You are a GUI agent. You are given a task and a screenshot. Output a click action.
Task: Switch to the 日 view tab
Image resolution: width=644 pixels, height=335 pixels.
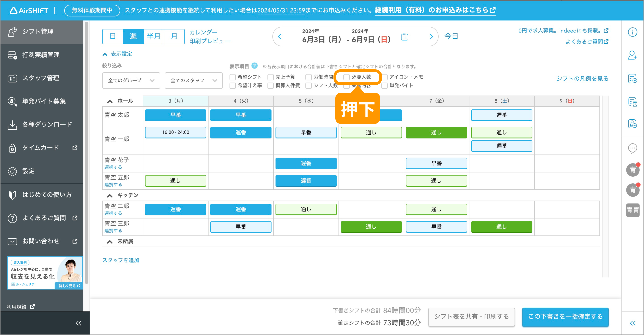(x=113, y=36)
